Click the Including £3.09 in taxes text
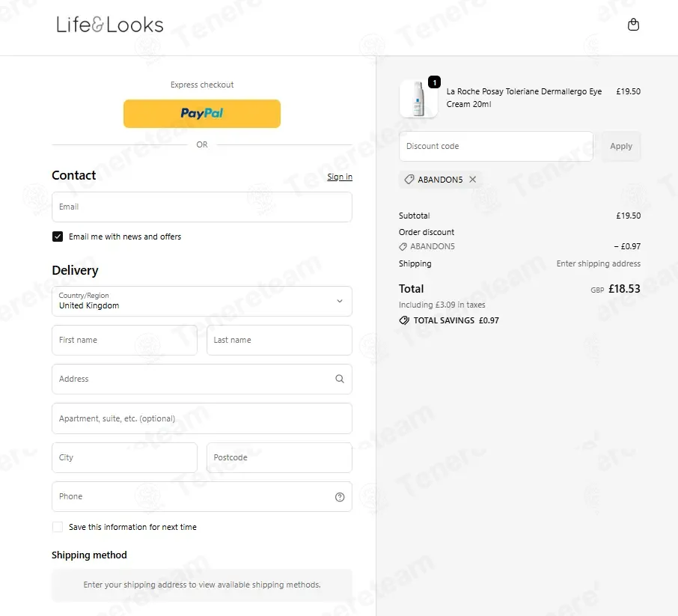The height and width of the screenshot is (616, 678). coord(442,305)
